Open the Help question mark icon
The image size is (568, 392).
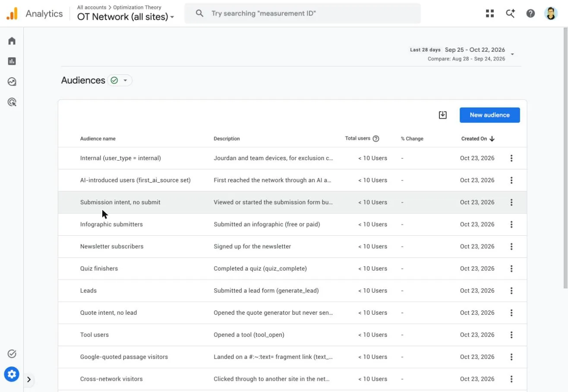(x=530, y=13)
